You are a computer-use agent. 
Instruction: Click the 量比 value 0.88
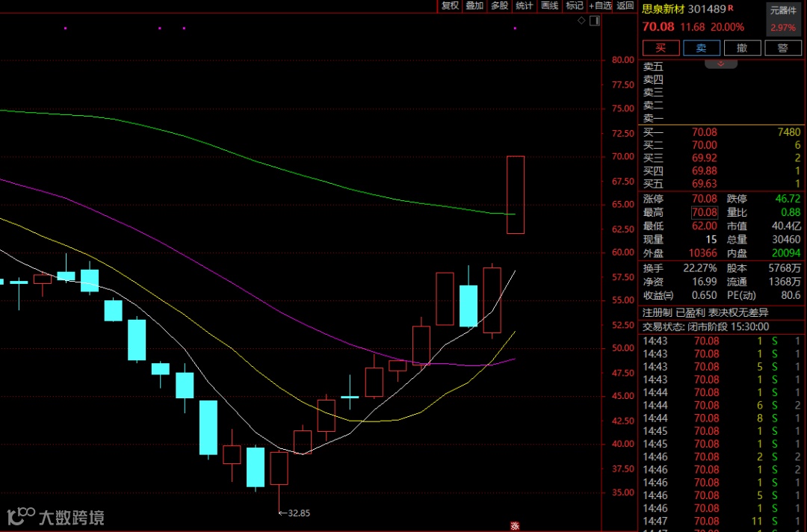click(791, 212)
